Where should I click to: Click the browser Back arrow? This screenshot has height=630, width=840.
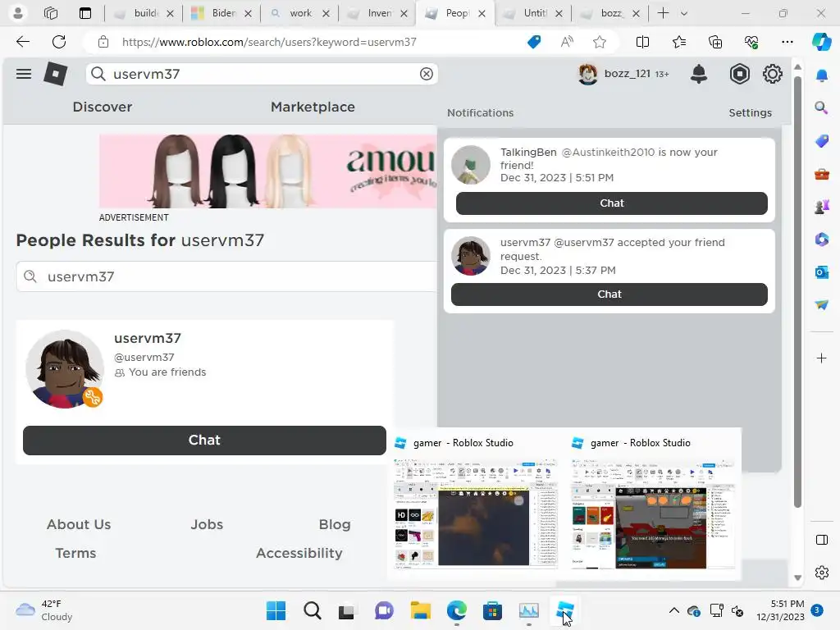(x=22, y=42)
